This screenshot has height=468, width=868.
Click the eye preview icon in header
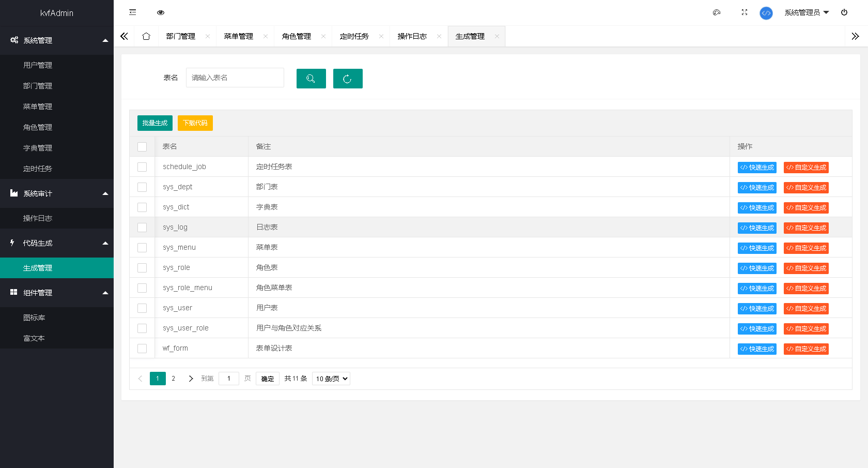pyautogui.click(x=161, y=12)
